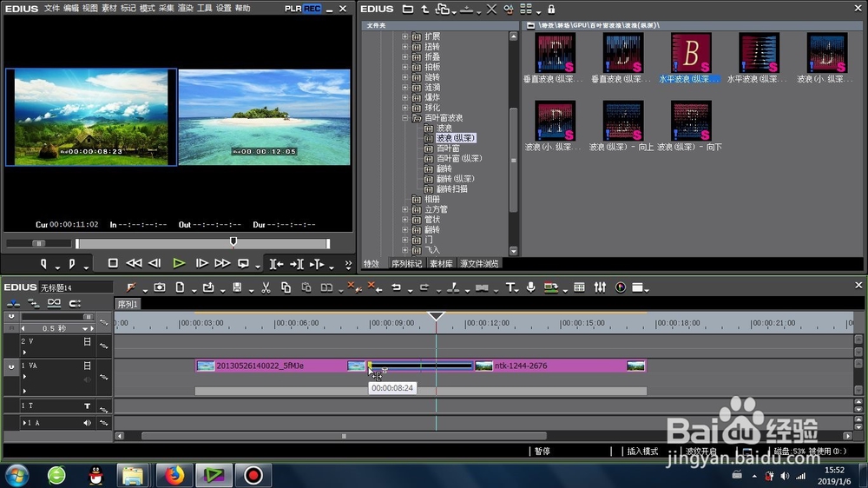Click the export/render green-red icon
This screenshot has width=868, height=488.
pos(550,287)
